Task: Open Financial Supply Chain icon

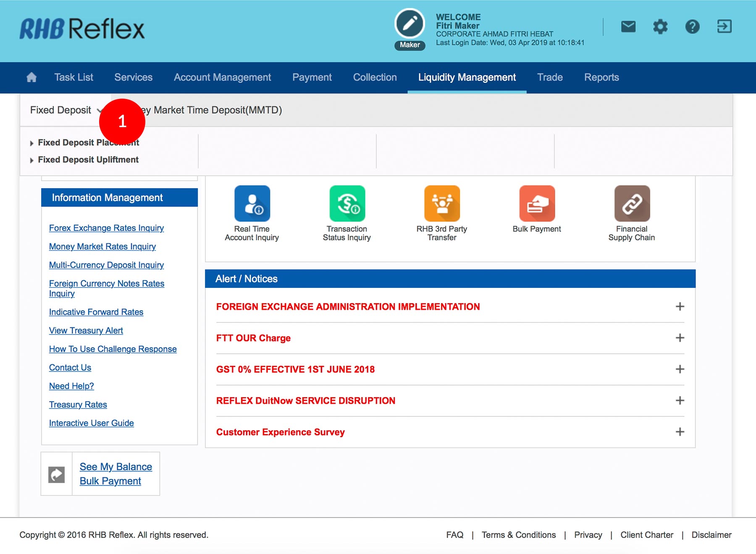Action: point(632,204)
